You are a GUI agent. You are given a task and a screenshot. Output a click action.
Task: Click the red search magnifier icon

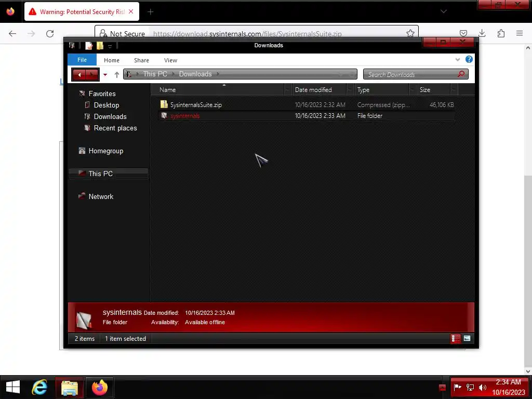click(461, 74)
